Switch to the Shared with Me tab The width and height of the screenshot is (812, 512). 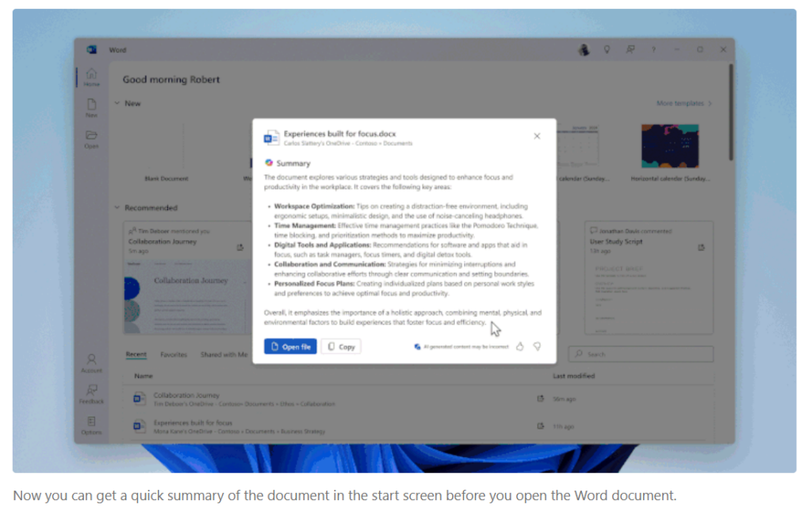coord(224,354)
